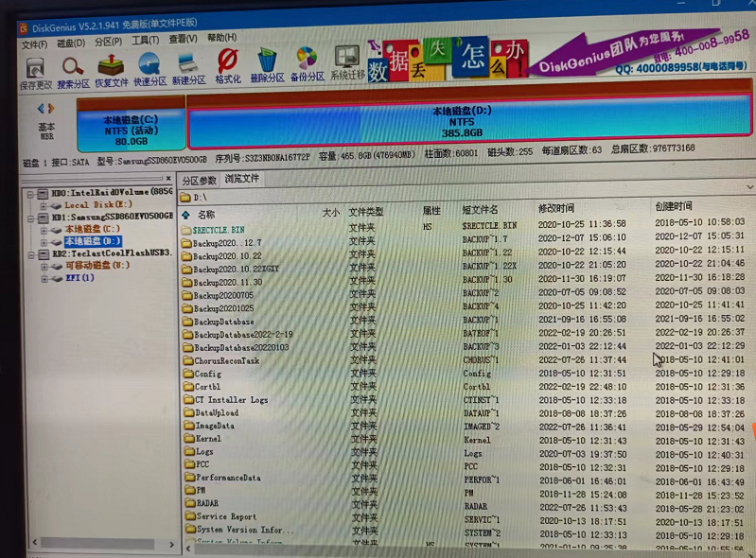Sort files by the 修改时间 column header

coord(555,207)
